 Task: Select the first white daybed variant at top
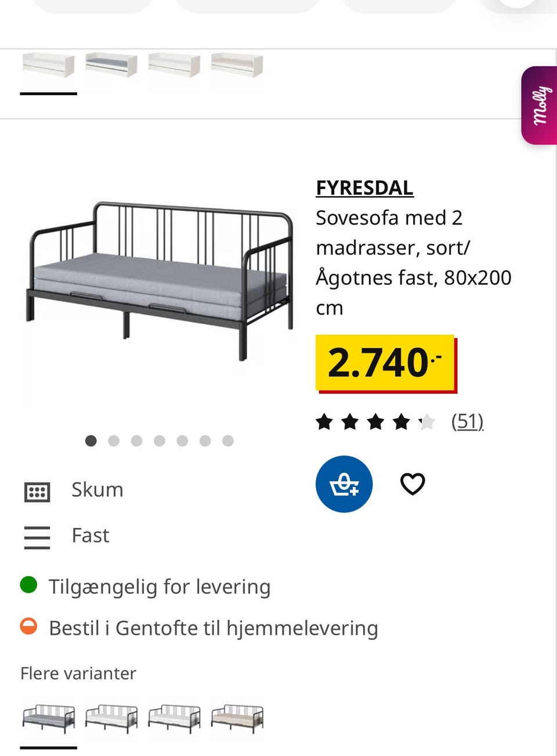coord(49,66)
